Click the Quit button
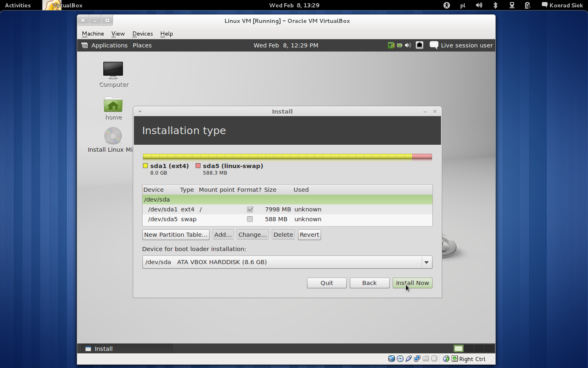The width and height of the screenshot is (588, 368). coord(327,283)
